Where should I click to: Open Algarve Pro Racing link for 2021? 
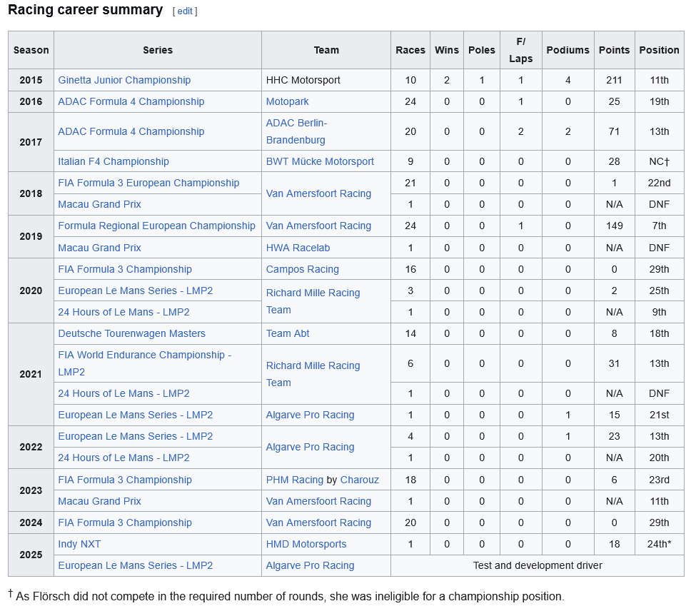(x=311, y=415)
